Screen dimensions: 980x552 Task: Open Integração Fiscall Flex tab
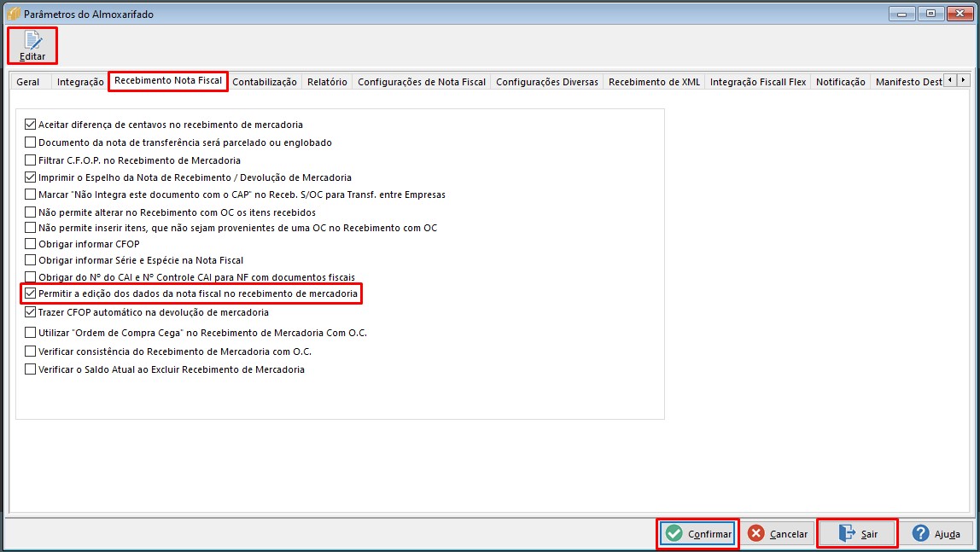[757, 82]
